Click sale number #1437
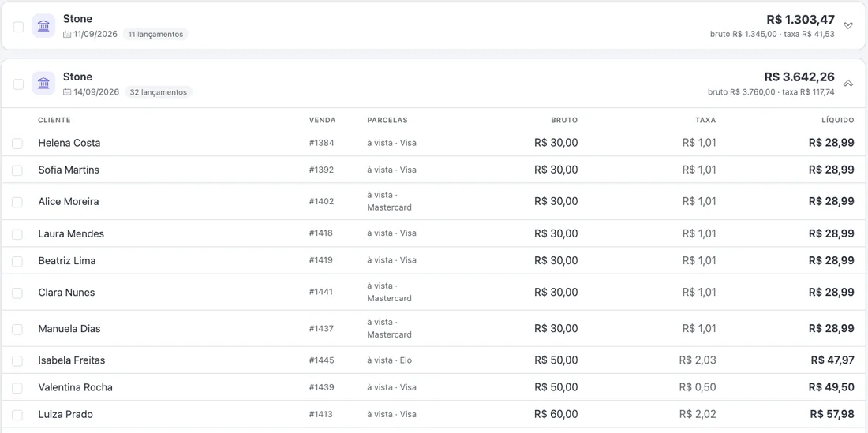This screenshot has width=868, height=433. pos(322,328)
